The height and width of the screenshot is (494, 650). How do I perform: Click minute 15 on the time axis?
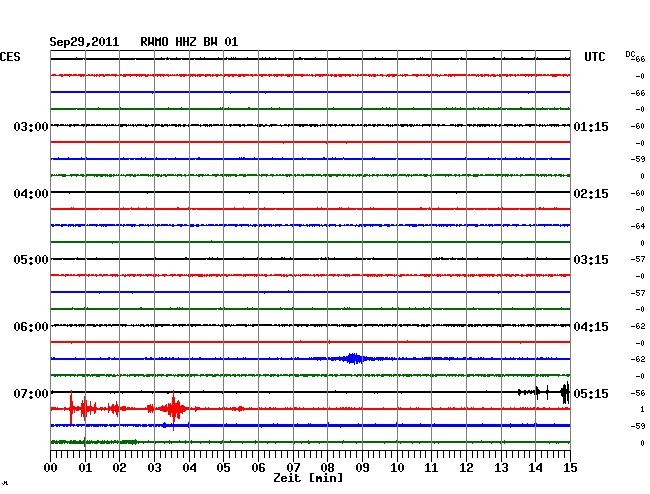click(570, 467)
